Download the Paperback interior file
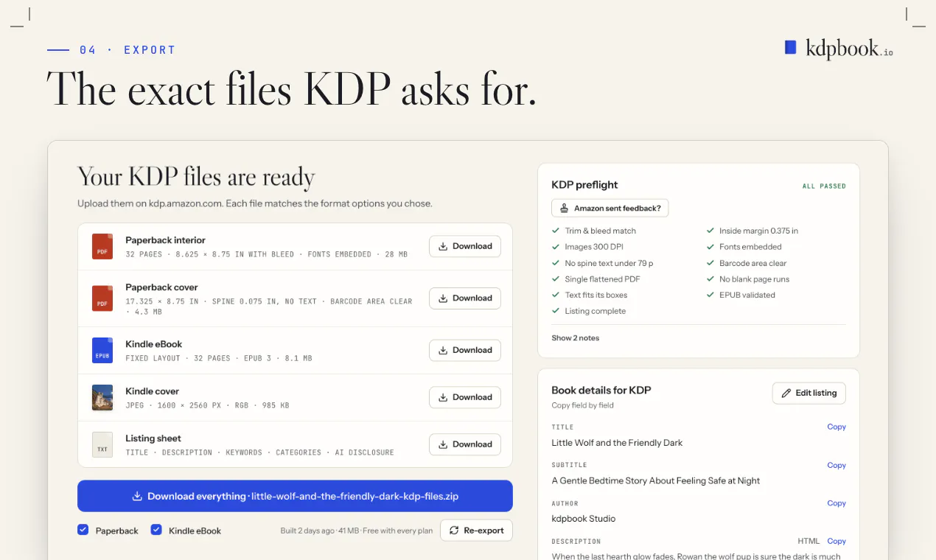Screen dimensions: 936x560 465,246
